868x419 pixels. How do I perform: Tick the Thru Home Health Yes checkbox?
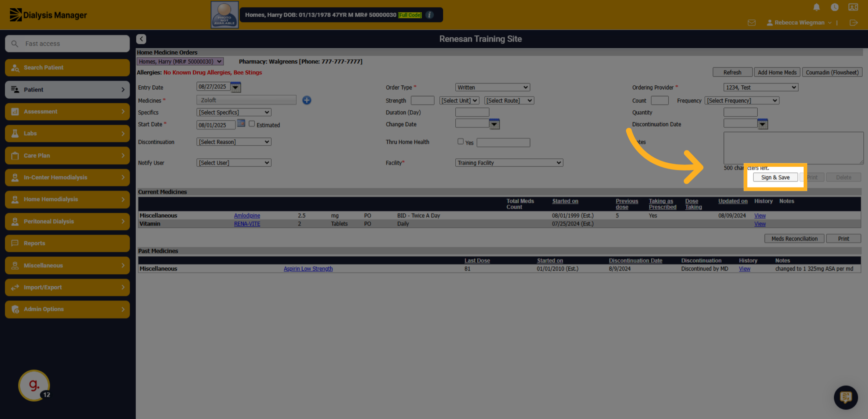[x=460, y=141]
